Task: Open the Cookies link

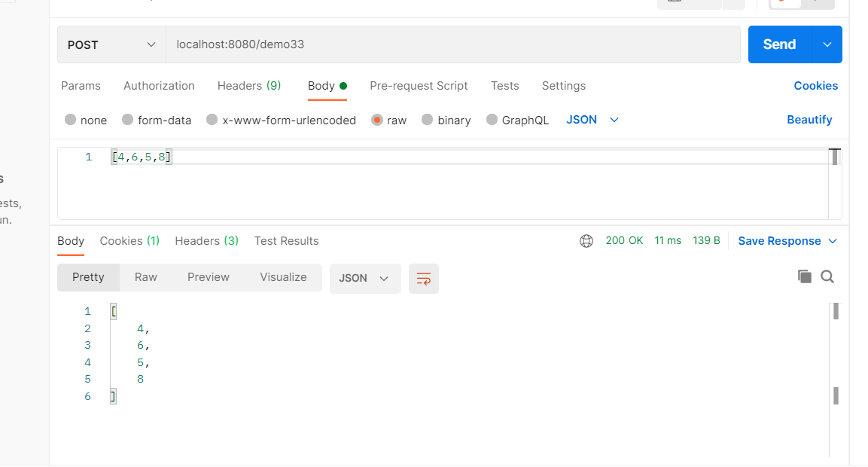Action: [815, 86]
